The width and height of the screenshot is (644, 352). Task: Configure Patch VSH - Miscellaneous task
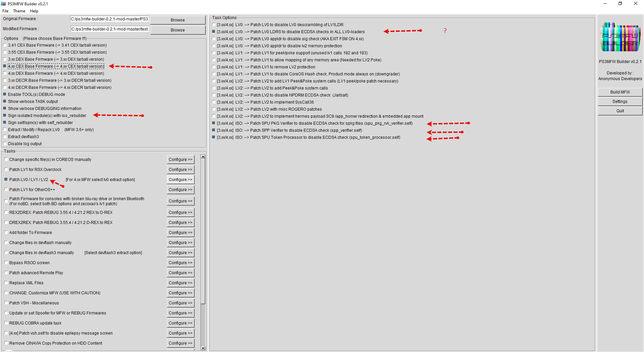181,303
